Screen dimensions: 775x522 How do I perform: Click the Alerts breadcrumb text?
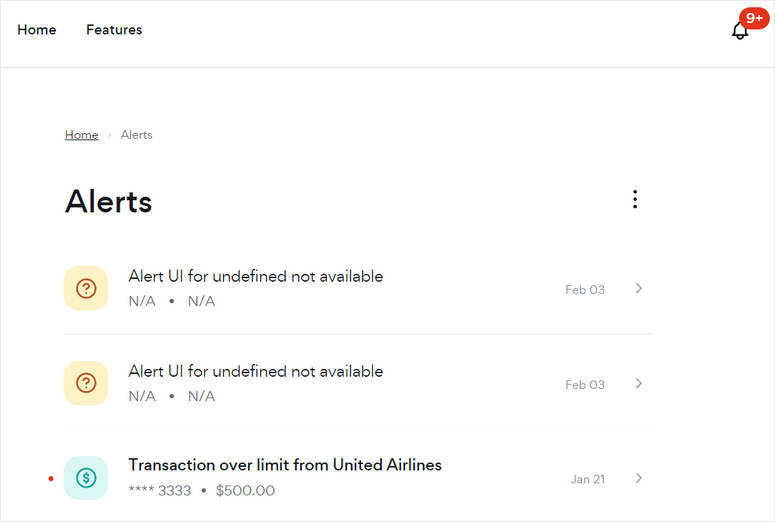[137, 135]
